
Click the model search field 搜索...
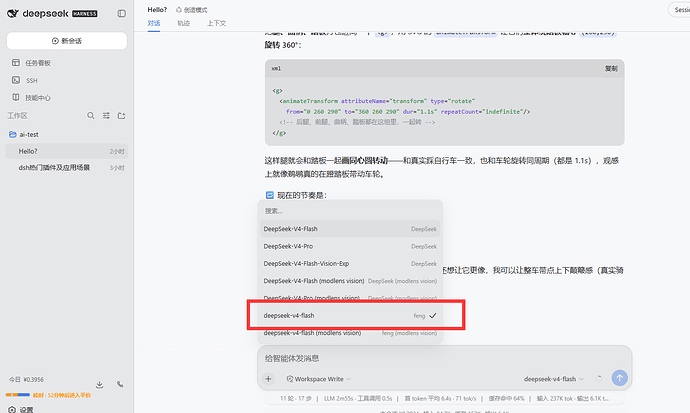coord(350,211)
